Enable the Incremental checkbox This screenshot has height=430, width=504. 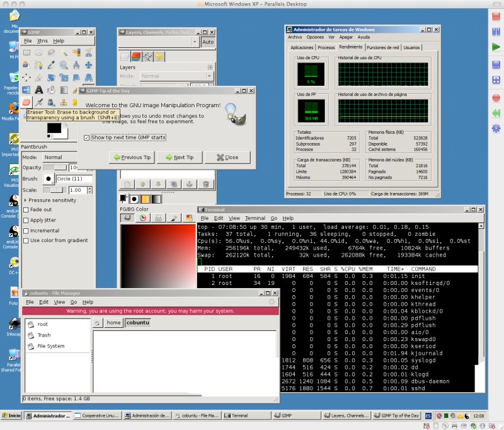click(x=26, y=231)
